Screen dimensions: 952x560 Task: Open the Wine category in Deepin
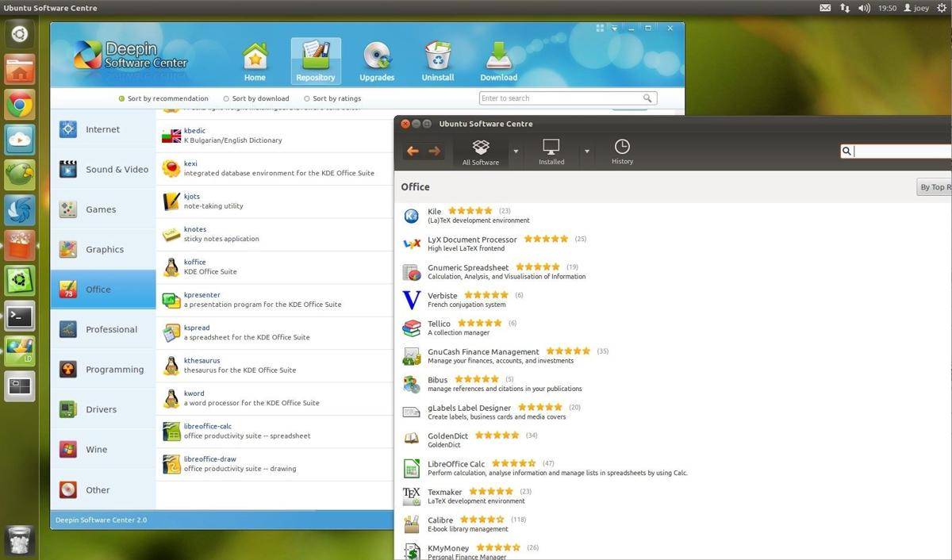click(x=103, y=449)
